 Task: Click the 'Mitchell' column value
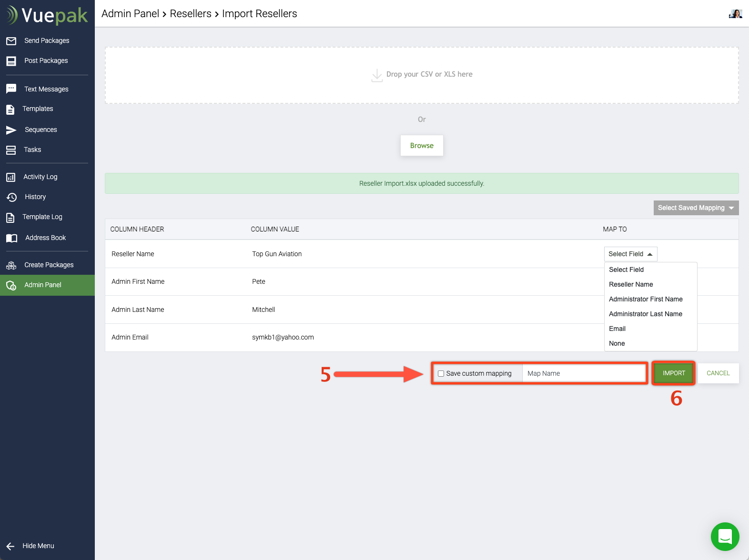click(263, 310)
